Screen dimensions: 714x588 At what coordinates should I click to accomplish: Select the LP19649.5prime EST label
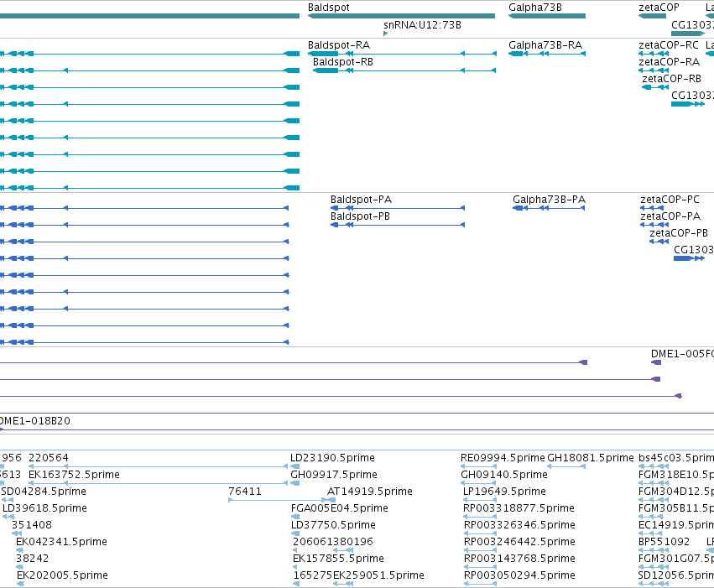pos(504,492)
